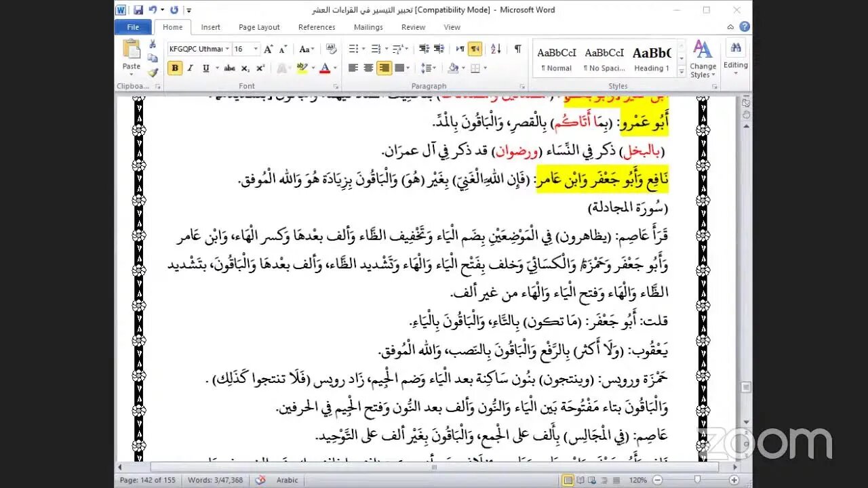Toggle align right paragraph button
868x488 pixels.
(x=384, y=68)
